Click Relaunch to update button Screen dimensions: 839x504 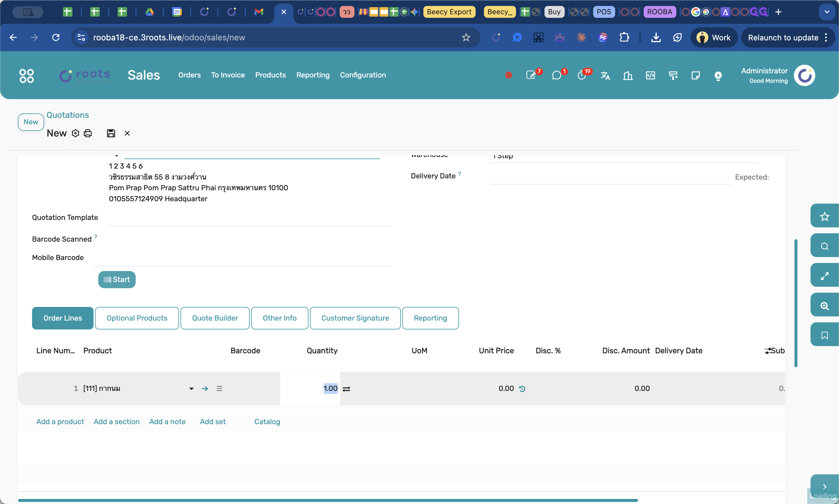pyautogui.click(x=783, y=38)
